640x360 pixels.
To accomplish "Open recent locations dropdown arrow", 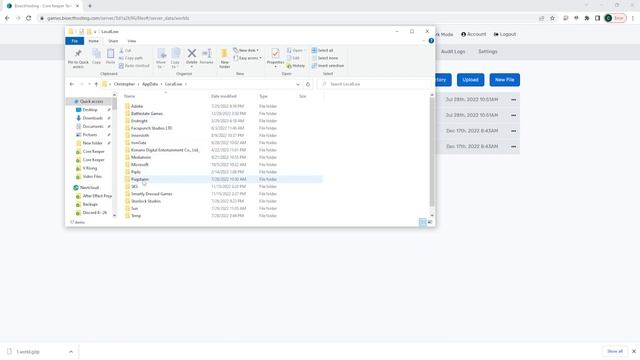I will 89,84.
